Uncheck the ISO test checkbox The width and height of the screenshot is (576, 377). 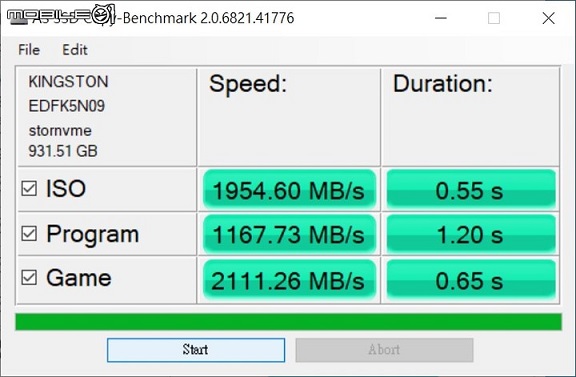click(29, 188)
